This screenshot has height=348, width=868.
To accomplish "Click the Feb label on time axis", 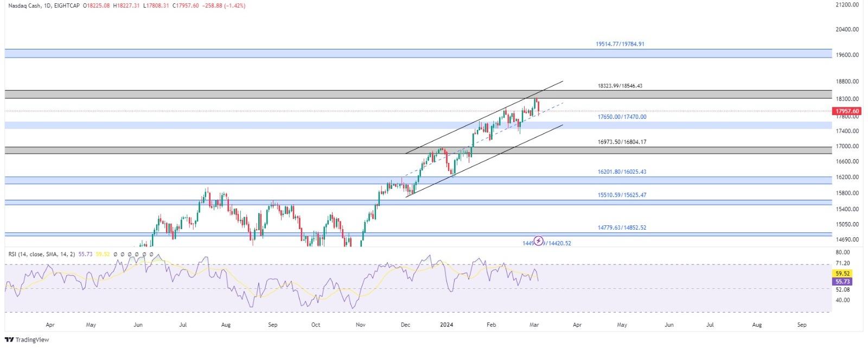I will point(491,325).
